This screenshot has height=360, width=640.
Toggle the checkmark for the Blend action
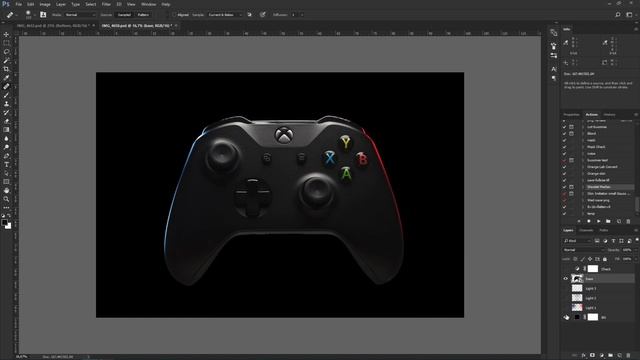coord(564,133)
